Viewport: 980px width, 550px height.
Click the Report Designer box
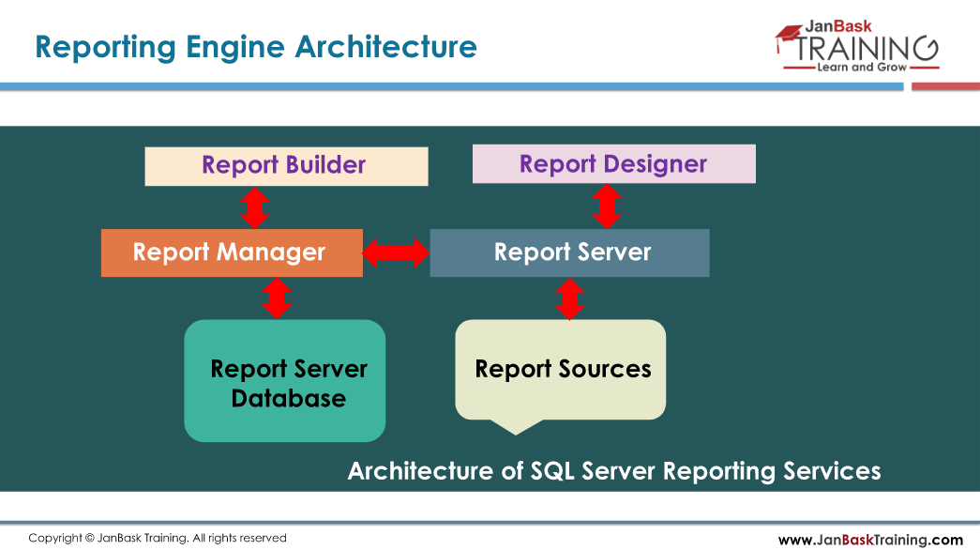pos(612,163)
